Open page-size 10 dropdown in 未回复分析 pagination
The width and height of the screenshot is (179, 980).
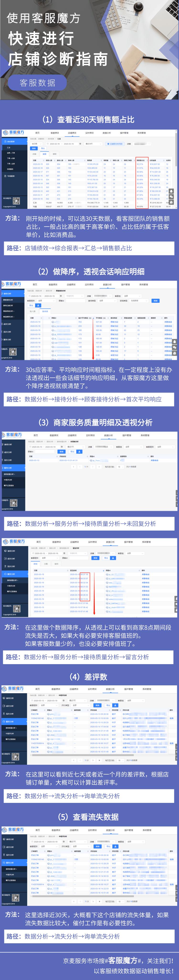(120, 467)
